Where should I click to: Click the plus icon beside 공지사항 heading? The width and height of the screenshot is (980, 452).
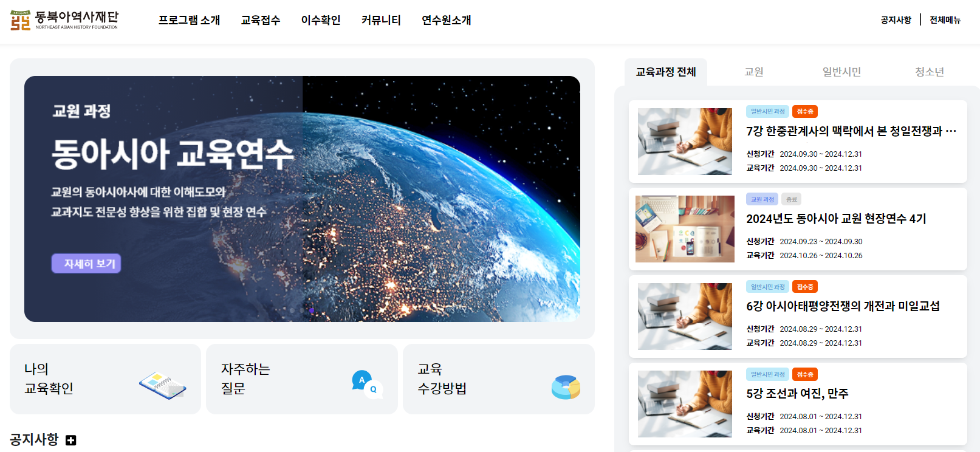[x=71, y=440]
